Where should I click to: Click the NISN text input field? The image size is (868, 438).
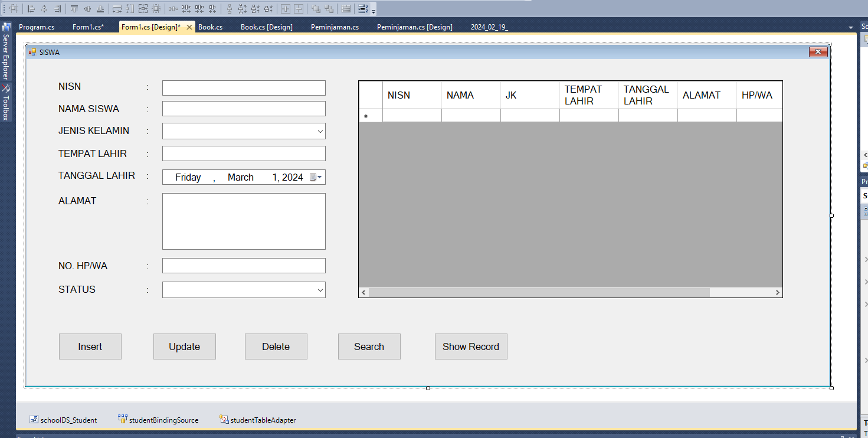[x=244, y=88]
